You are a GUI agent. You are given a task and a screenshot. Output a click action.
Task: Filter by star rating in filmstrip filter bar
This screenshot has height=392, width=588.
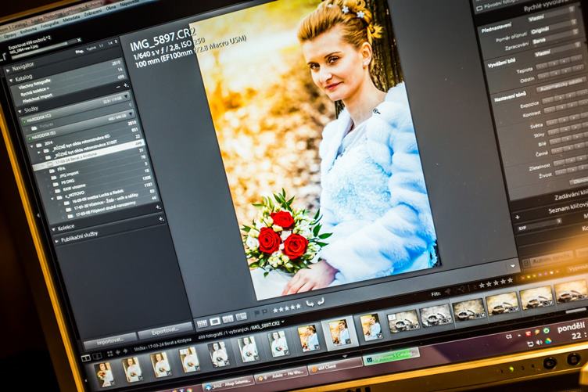[496, 282]
